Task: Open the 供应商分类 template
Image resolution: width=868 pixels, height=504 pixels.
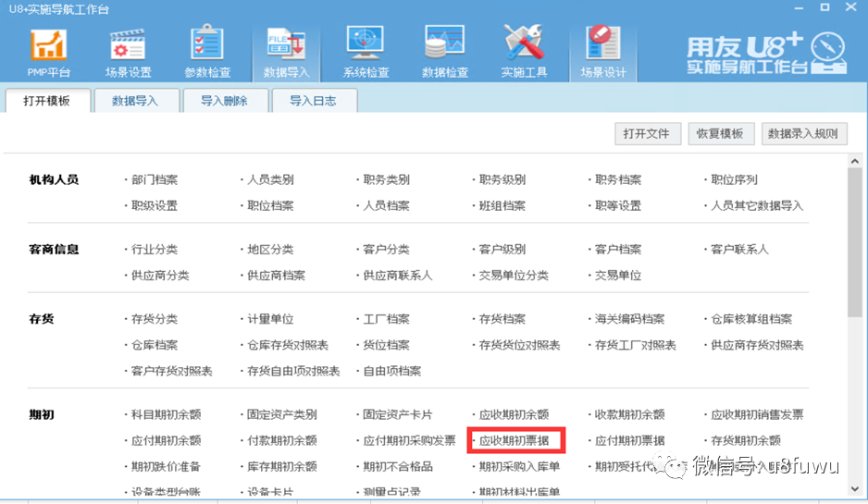Action: point(160,276)
